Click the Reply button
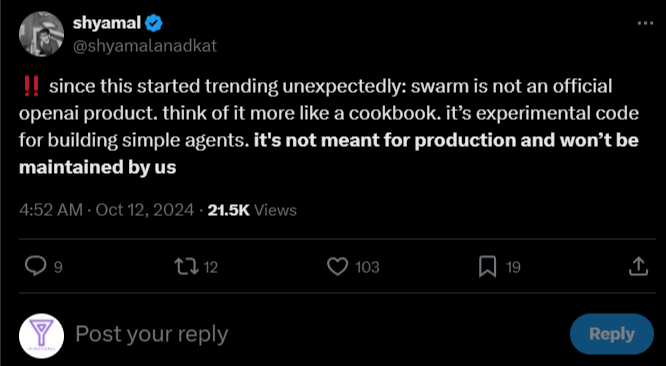The image size is (666, 366). pyautogui.click(x=612, y=334)
